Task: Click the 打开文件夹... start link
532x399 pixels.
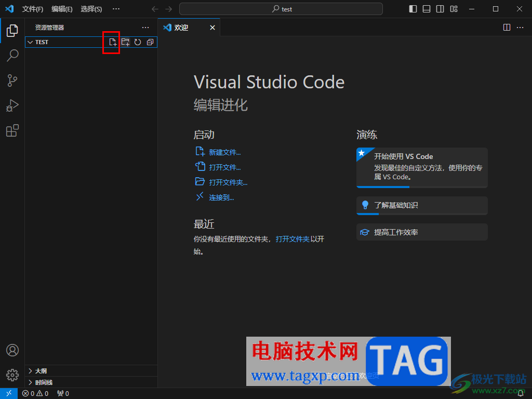Action: click(228, 182)
